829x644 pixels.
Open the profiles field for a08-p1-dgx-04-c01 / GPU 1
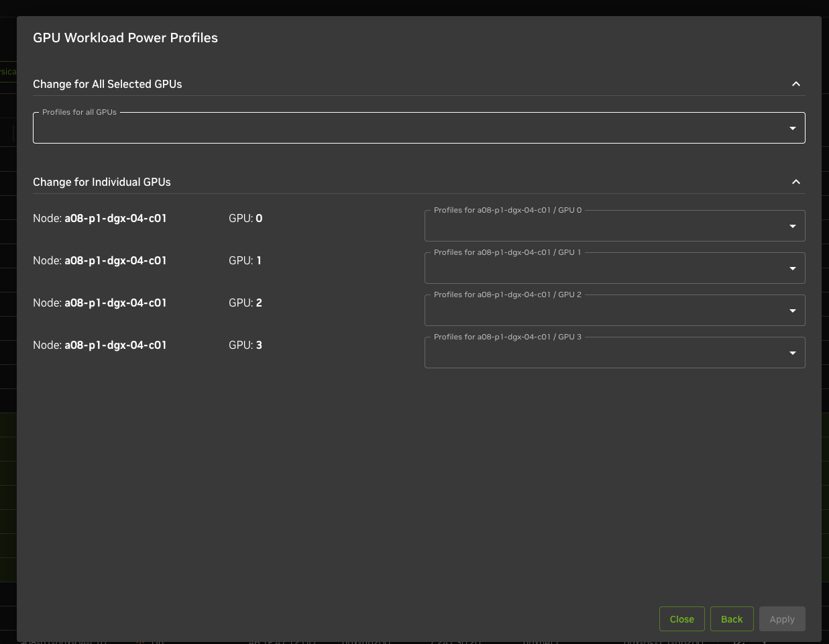[604, 268]
